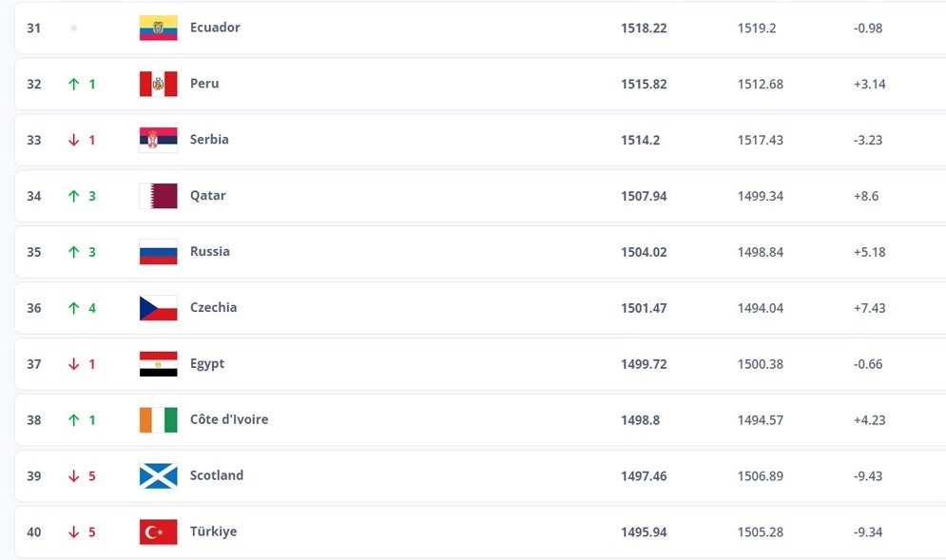Open the Türkiye team name link
This screenshot has height=560, width=946.
[213, 531]
